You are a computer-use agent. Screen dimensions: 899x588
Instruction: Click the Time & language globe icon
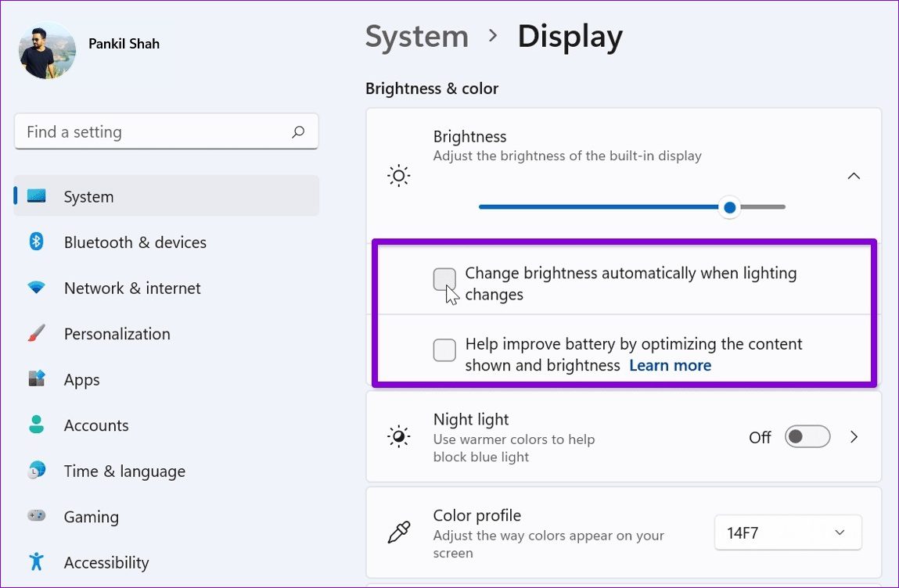[36, 471]
